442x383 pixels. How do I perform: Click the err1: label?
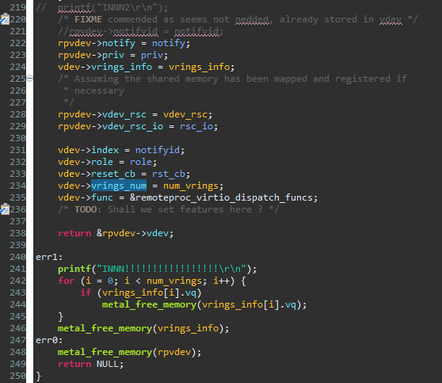49,257
